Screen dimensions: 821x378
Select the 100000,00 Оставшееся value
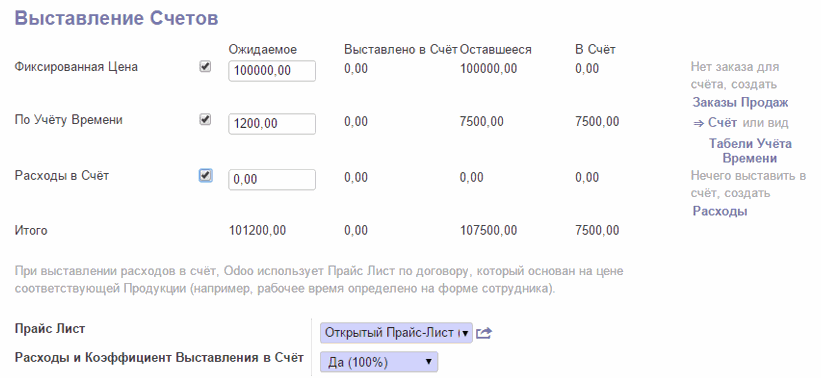(x=489, y=69)
